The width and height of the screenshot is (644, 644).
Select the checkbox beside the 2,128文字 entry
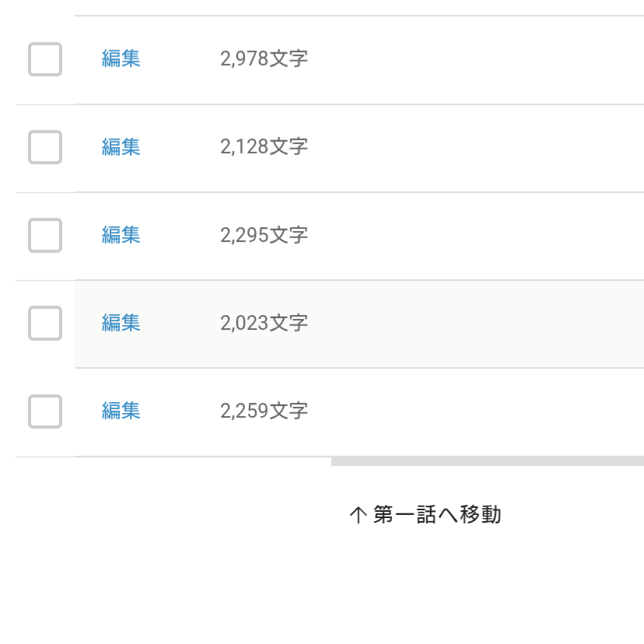(x=45, y=147)
